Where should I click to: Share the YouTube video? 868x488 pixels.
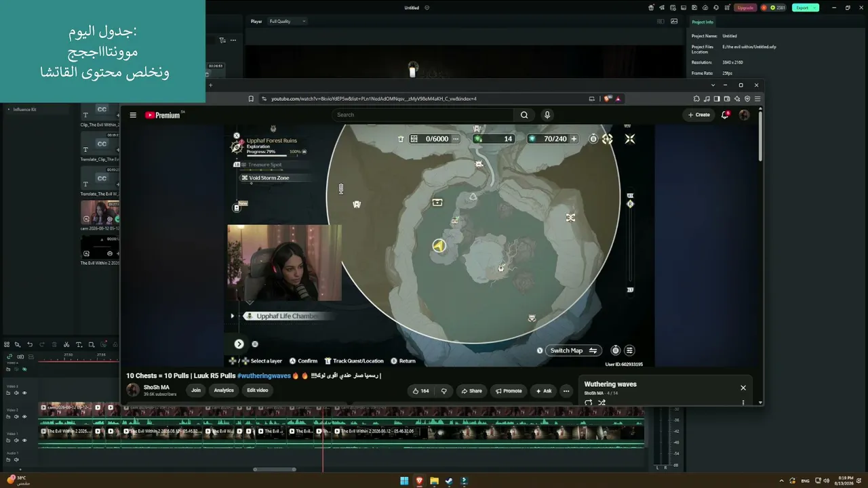pyautogui.click(x=471, y=391)
